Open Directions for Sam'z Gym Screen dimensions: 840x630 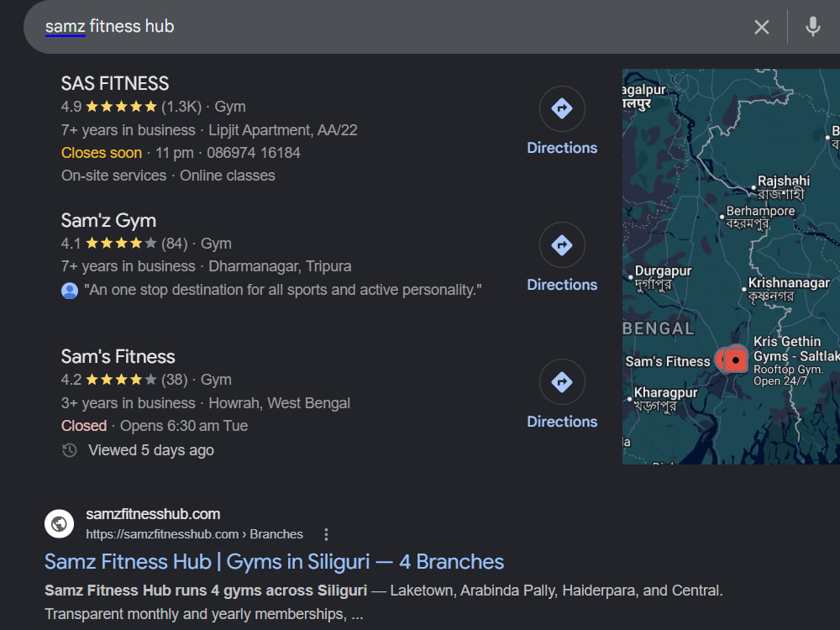(561, 245)
